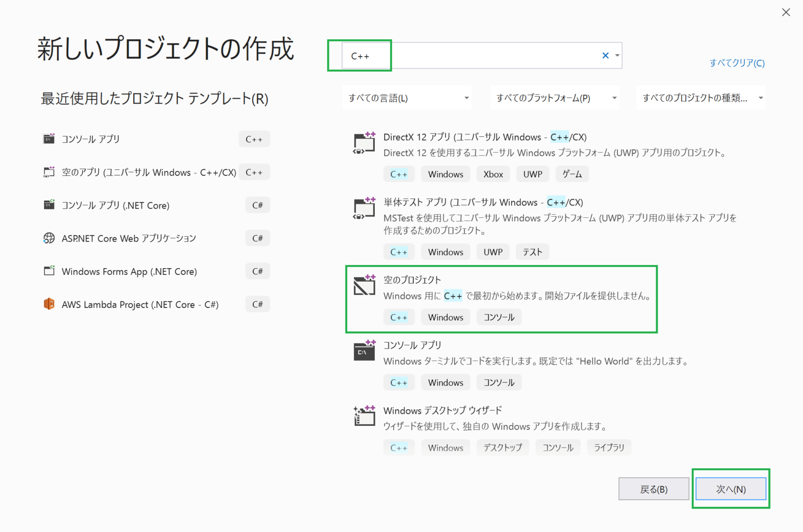Click the DirectX 12 アプリ template icon

coord(364,143)
